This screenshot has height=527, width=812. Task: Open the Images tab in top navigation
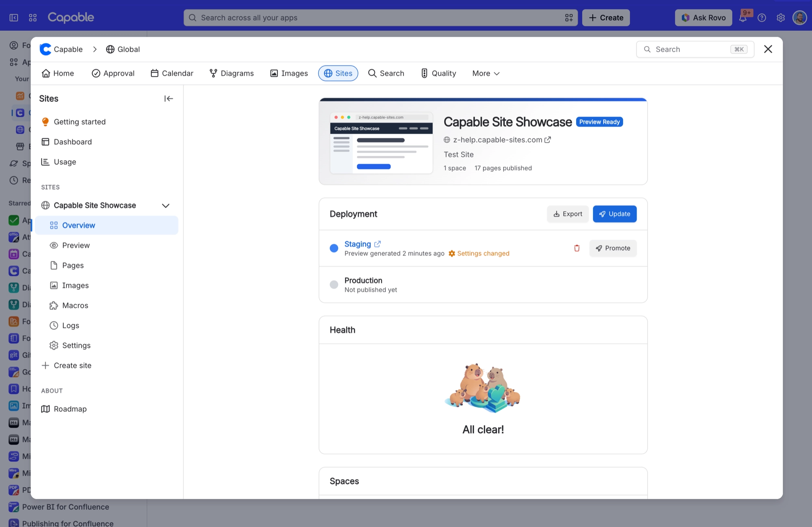pyautogui.click(x=289, y=73)
